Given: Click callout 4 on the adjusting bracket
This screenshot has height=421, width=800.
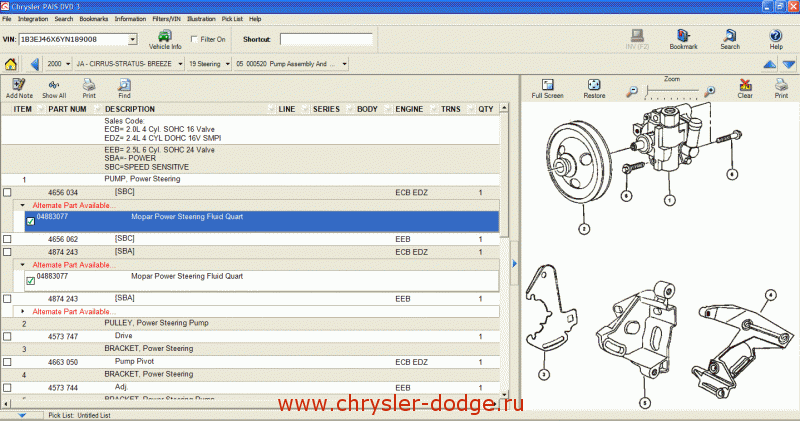Looking at the screenshot, I should (770, 294).
